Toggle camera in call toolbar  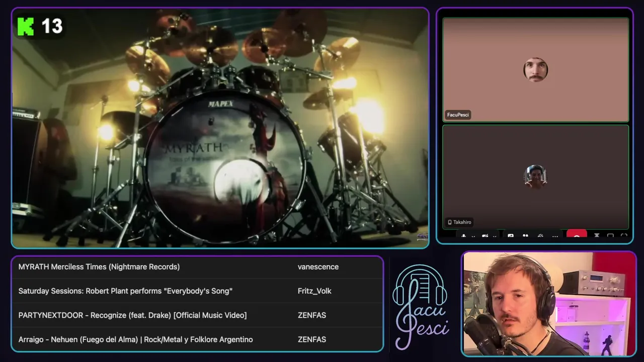[485, 236]
